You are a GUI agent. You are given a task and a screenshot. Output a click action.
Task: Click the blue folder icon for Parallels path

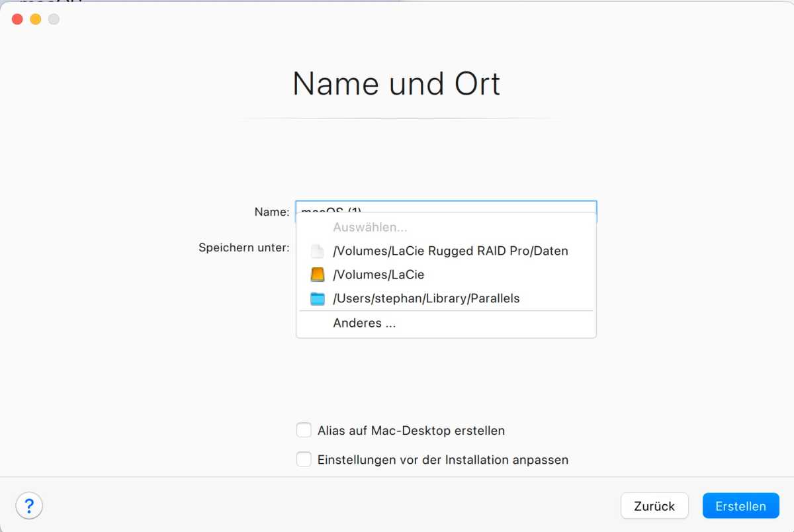[x=318, y=298]
